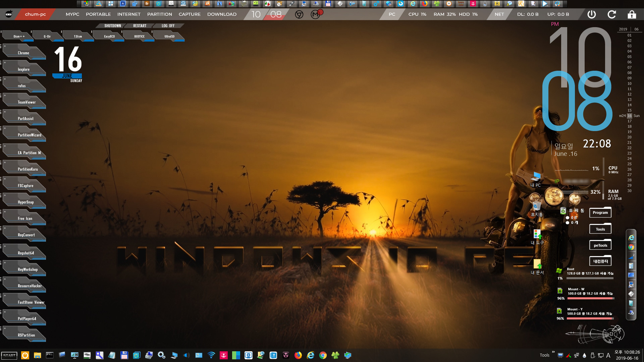Open Internet Explorer in the right vertical dock
This screenshot has height=362, width=644.
[x=631, y=238]
